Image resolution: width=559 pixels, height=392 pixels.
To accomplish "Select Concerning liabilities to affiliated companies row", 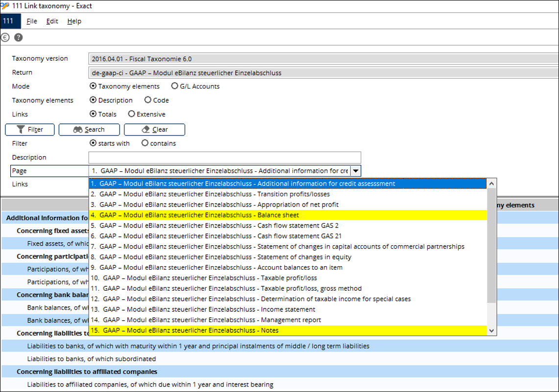I will tap(280, 372).
